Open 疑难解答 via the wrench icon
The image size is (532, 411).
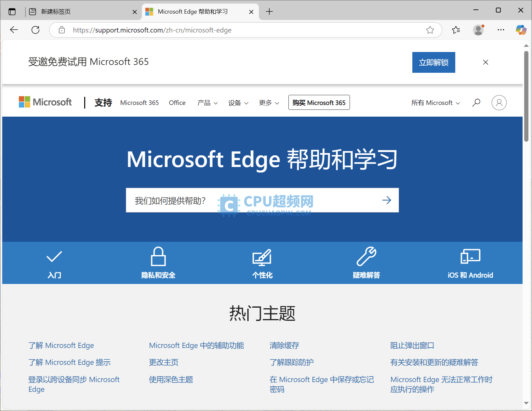pyautogui.click(x=366, y=257)
